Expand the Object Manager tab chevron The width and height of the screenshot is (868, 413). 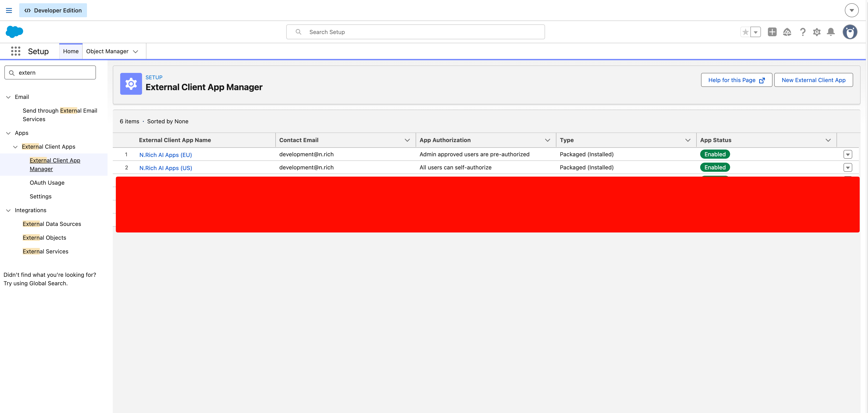pyautogui.click(x=136, y=52)
